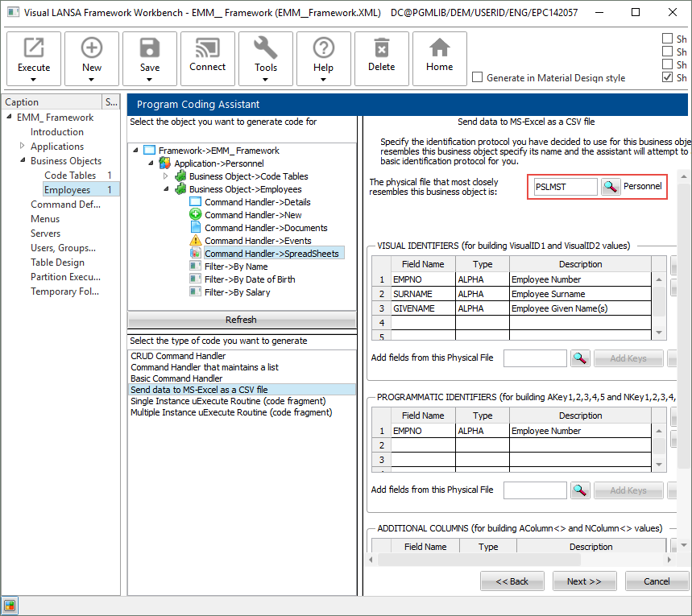Click the Save disk icon

[x=150, y=48]
